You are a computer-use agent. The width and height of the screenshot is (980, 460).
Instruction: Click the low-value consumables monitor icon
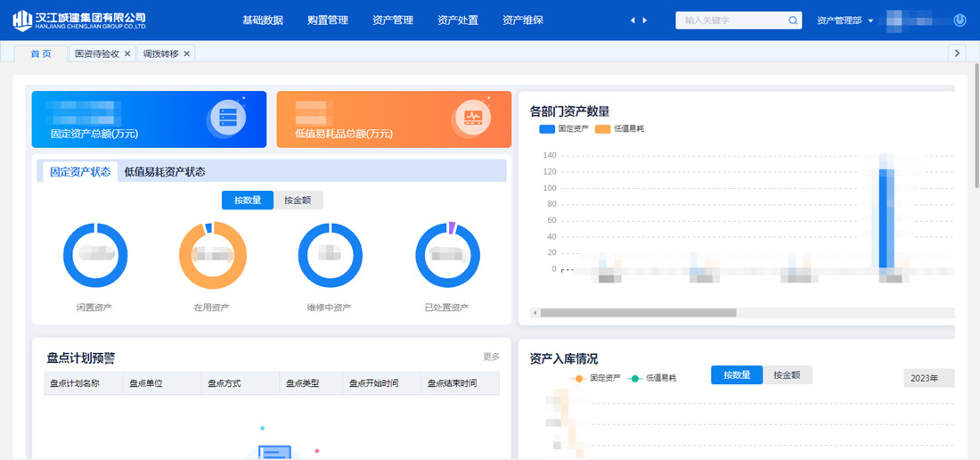point(472,119)
